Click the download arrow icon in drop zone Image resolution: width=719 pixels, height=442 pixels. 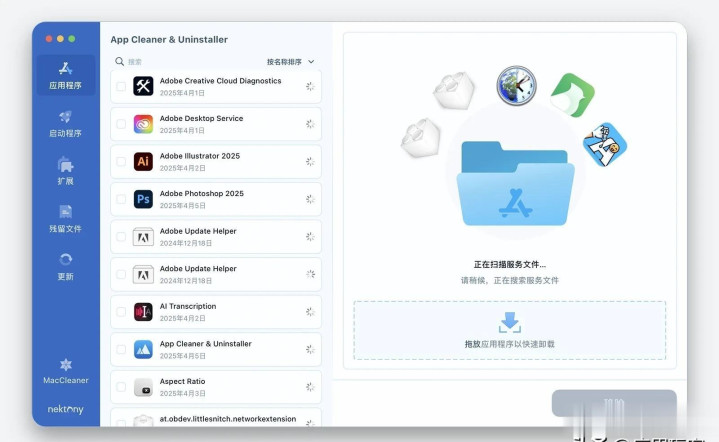pyautogui.click(x=509, y=322)
